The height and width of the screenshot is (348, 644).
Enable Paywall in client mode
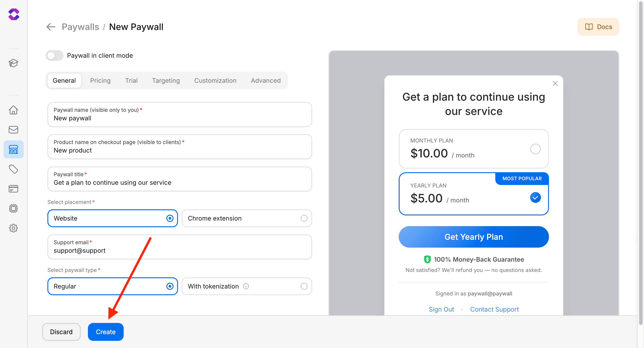54,55
